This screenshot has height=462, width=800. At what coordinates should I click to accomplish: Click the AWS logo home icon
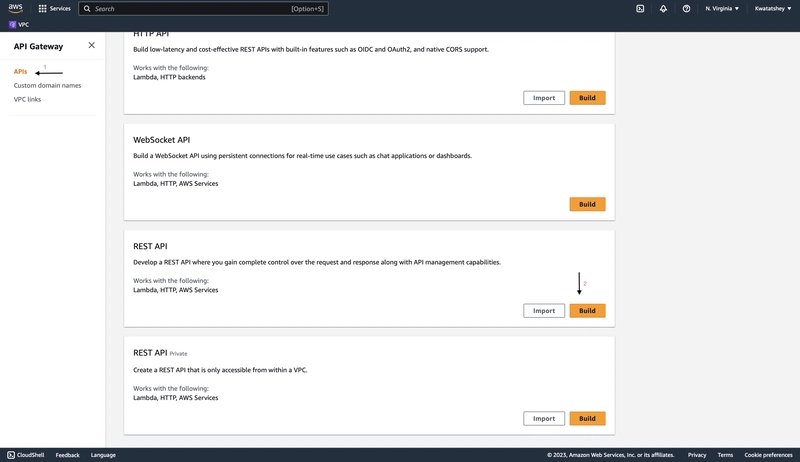pyautogui.click(x=15, y=8)
